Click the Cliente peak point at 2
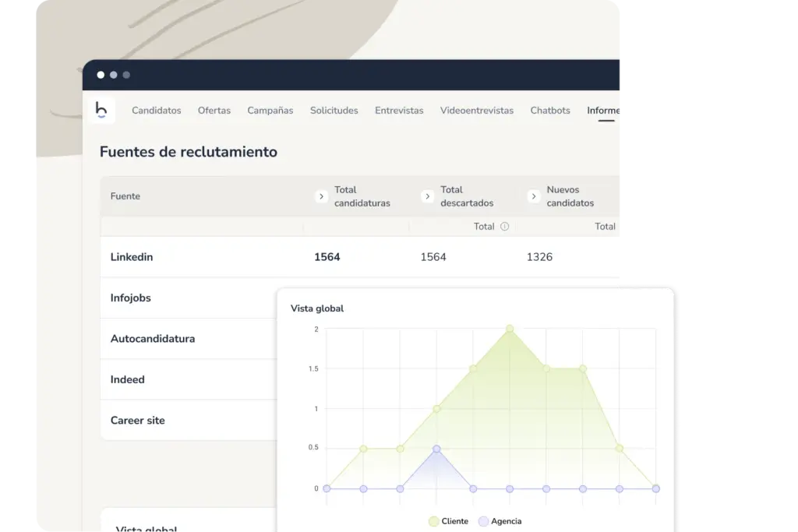The width and height of the screenshot is (798, 532). click(510, 329)
